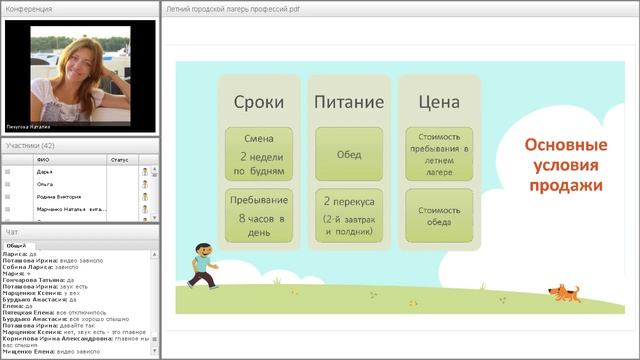Sort participants by the ФИО column header
This screenshot has height=360, width=640.
point(69,160)
